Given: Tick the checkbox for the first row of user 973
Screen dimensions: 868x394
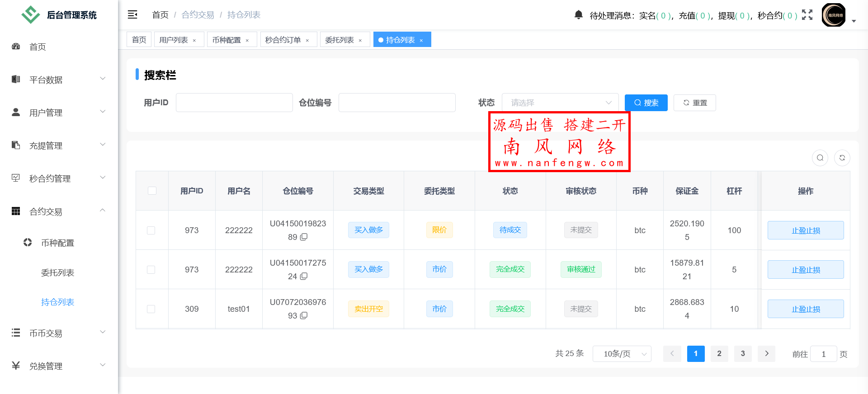Looking at the screenshot, I should (151, 230).
